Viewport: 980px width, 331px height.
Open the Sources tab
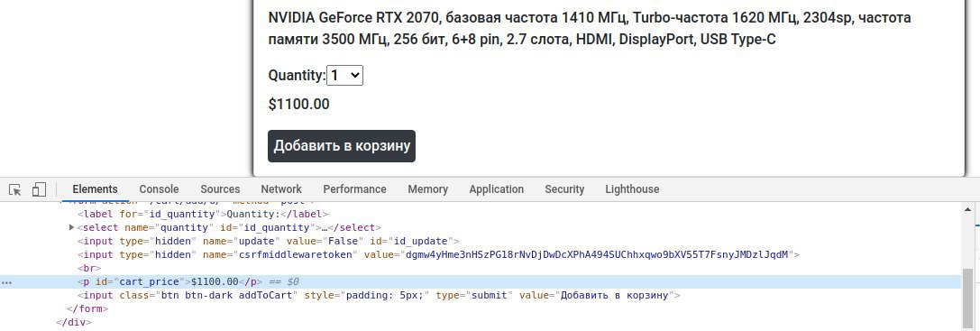[220, 189]
